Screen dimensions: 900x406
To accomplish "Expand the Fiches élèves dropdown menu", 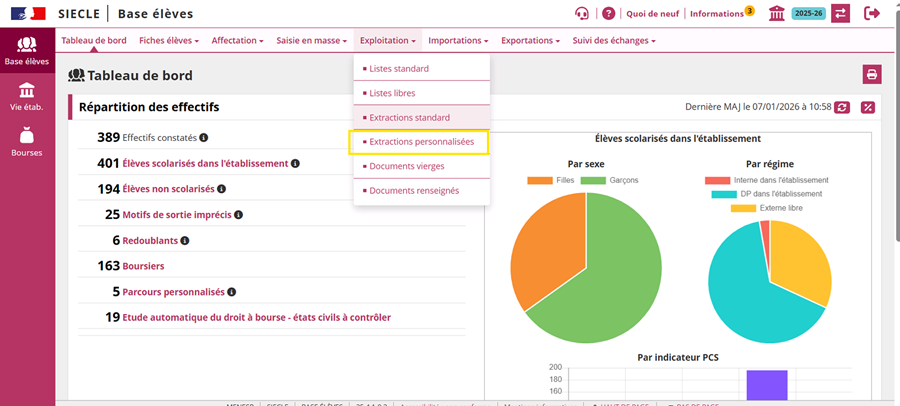I will (169, 41).
